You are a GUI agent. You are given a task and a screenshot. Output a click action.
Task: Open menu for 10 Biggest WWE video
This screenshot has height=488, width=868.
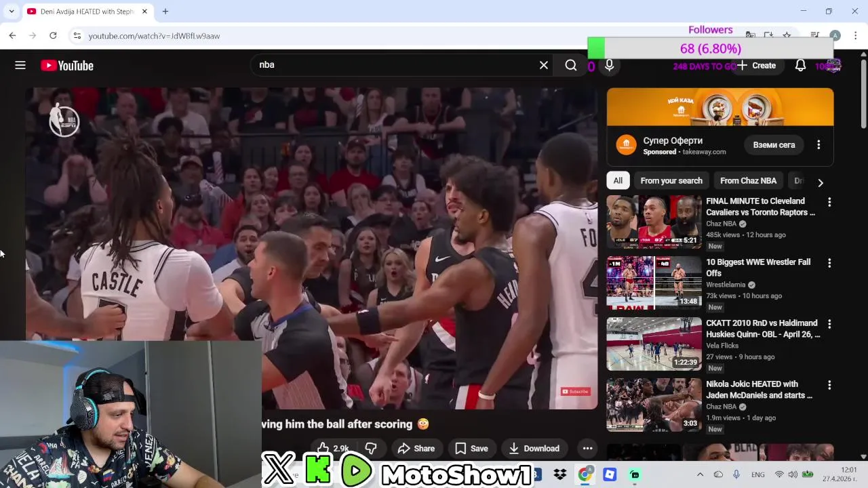[829, 263]
